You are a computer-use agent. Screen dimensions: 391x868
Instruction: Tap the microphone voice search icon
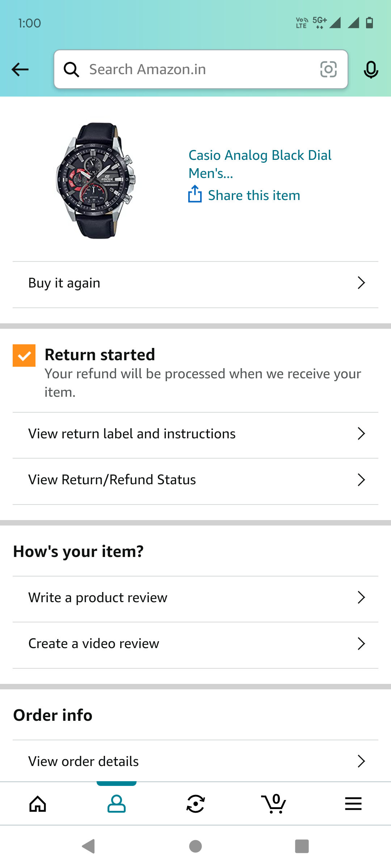coord(371,69)
